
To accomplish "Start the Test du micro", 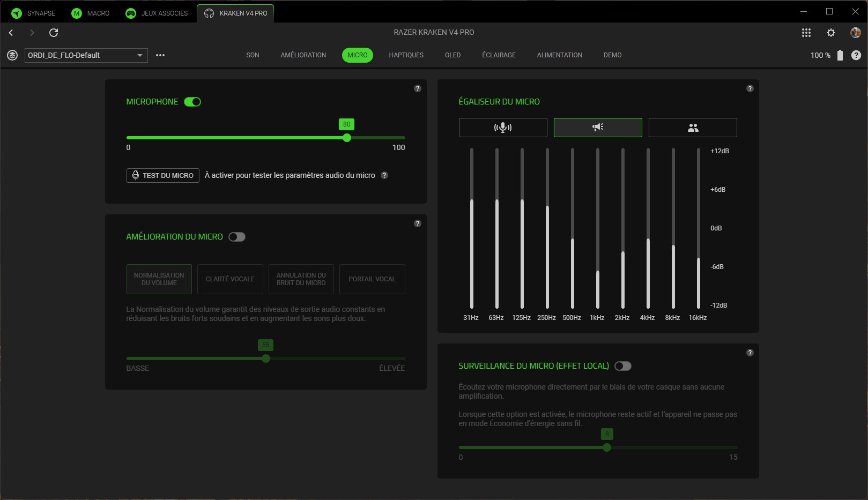I will pos(163,175).
